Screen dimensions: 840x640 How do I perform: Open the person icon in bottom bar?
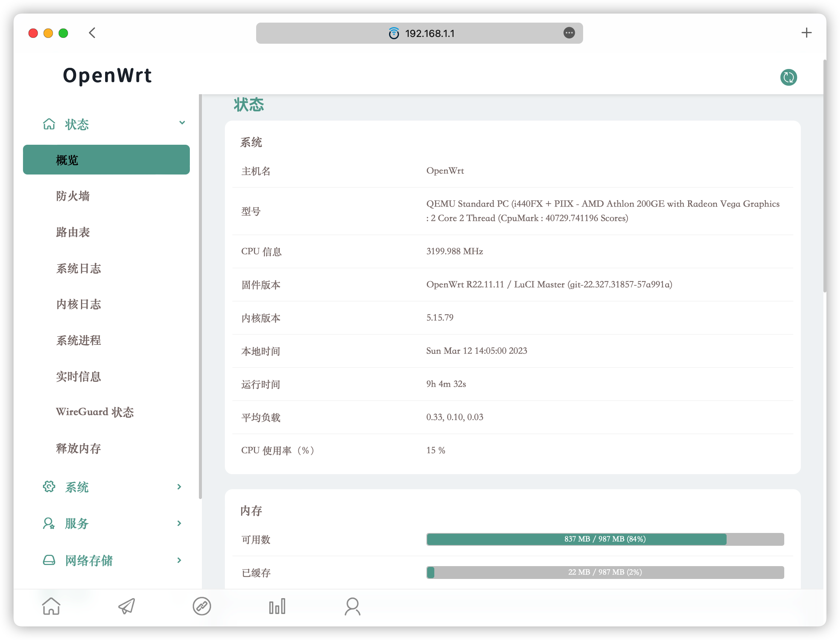point(353,606)
